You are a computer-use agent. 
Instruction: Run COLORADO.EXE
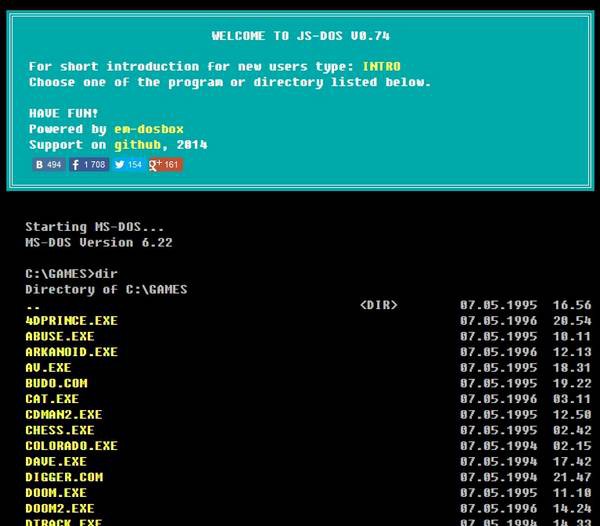(x=71, y=446)
